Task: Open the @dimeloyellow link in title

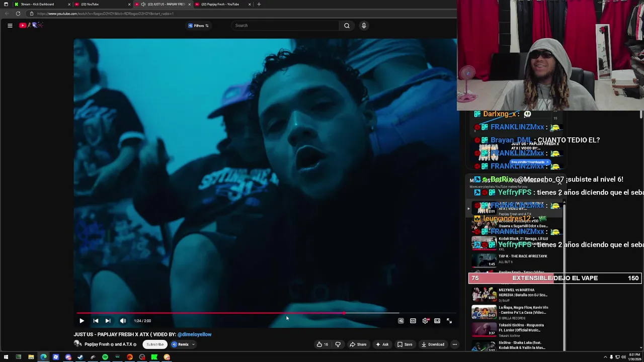Action: pos(194,334)
